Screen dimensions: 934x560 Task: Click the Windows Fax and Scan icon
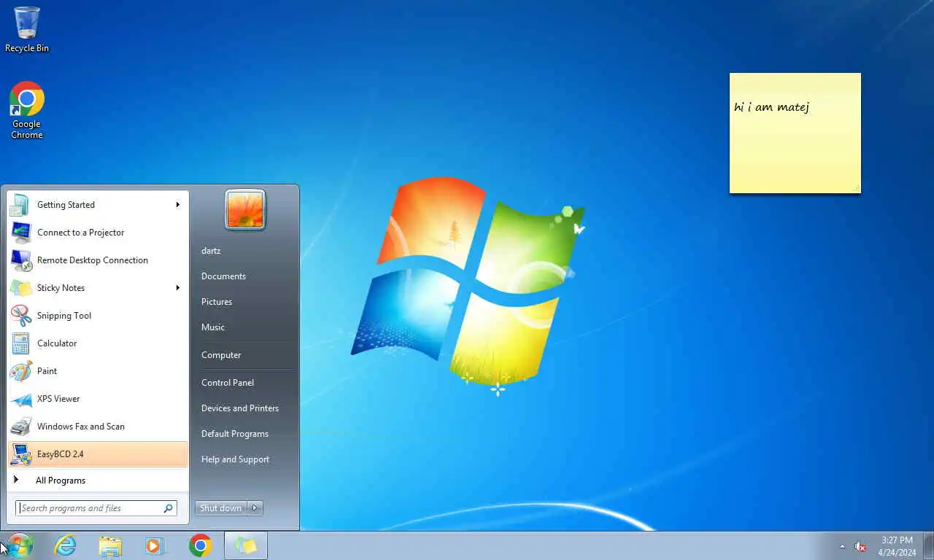point(20,427)
